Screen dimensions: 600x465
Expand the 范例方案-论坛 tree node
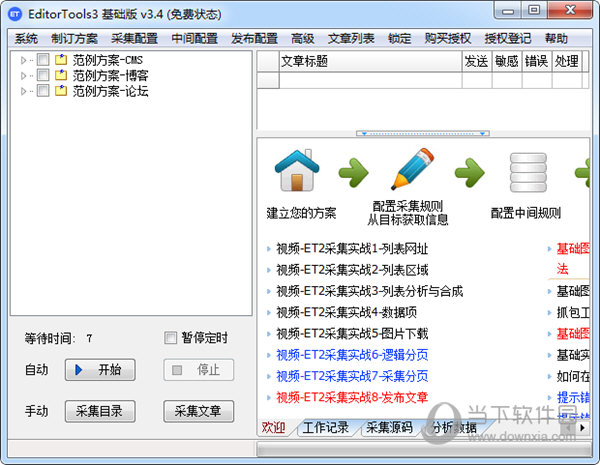click(x=23, y=91)
